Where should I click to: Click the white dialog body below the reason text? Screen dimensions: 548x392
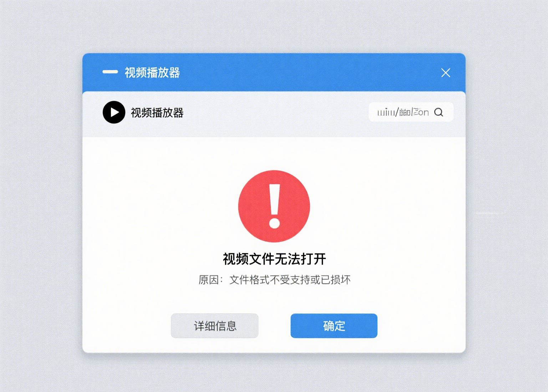pyautogui.click(x=274, y=300)
